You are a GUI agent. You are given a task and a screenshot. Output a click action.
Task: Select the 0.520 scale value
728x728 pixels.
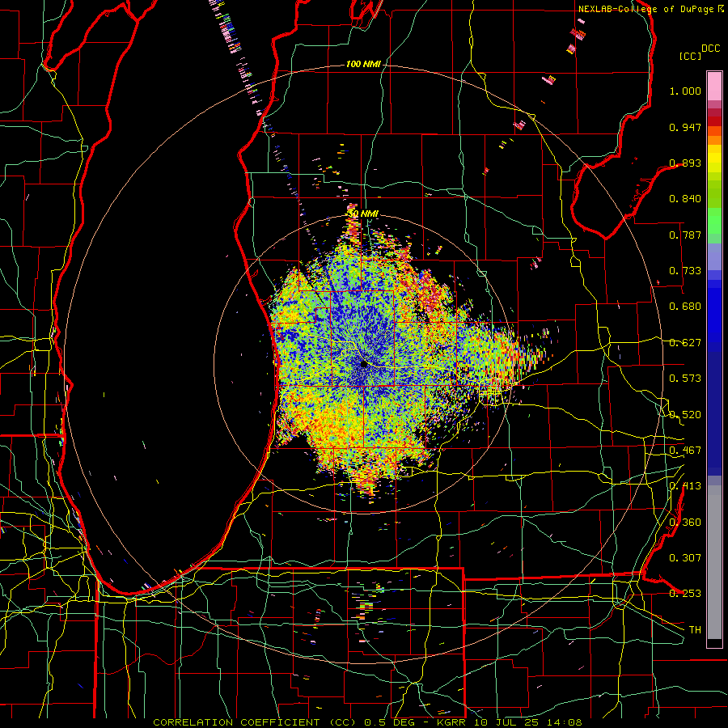(685, 415)
